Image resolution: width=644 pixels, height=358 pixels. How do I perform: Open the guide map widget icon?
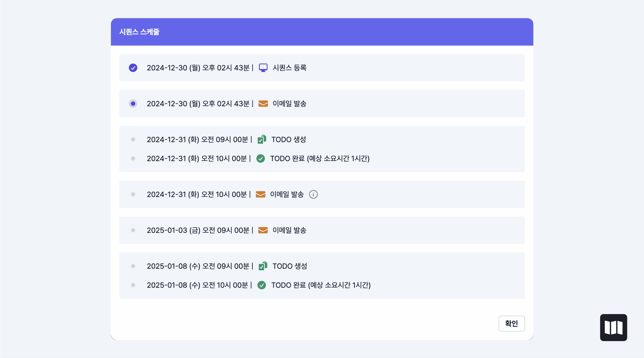point(613,327)
